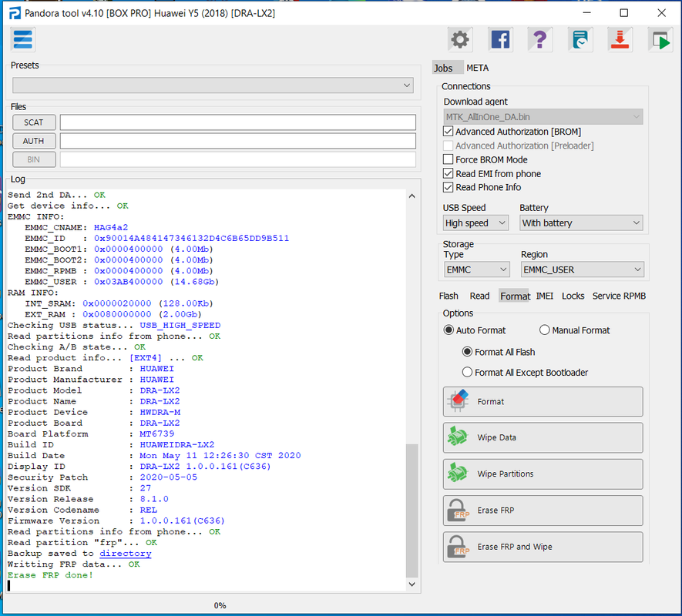Open the Read tab
The width and height of the screenshot is (682, 616).
[x=479, y=296]
